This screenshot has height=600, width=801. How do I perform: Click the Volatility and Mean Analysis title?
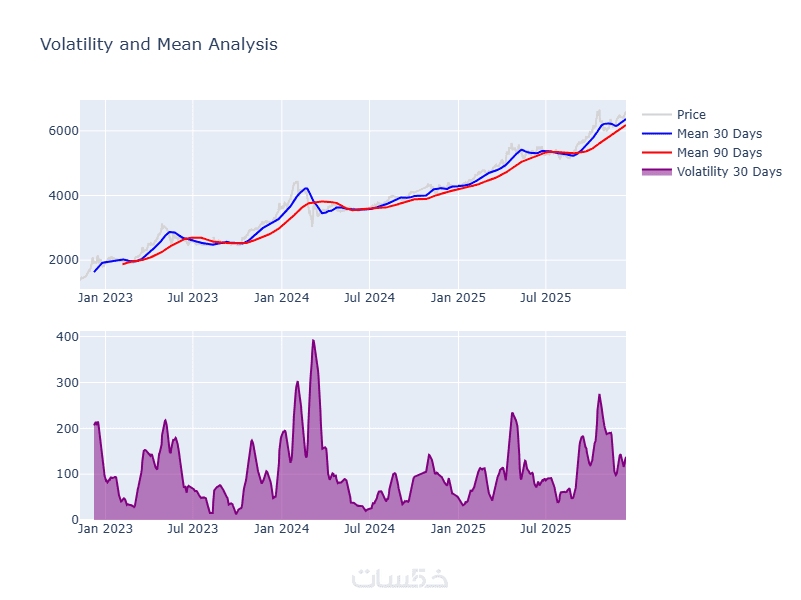[x=158, y=44]
